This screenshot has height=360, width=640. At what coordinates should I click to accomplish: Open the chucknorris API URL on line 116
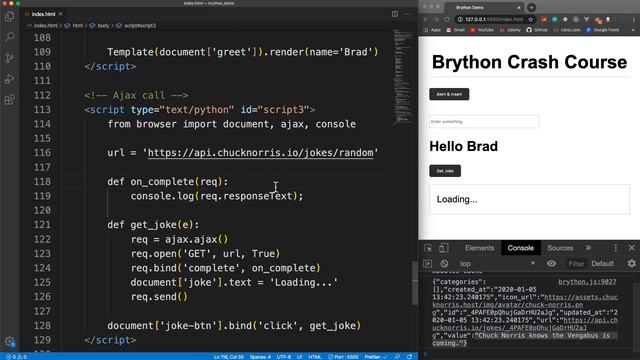[x=260, y=153]
